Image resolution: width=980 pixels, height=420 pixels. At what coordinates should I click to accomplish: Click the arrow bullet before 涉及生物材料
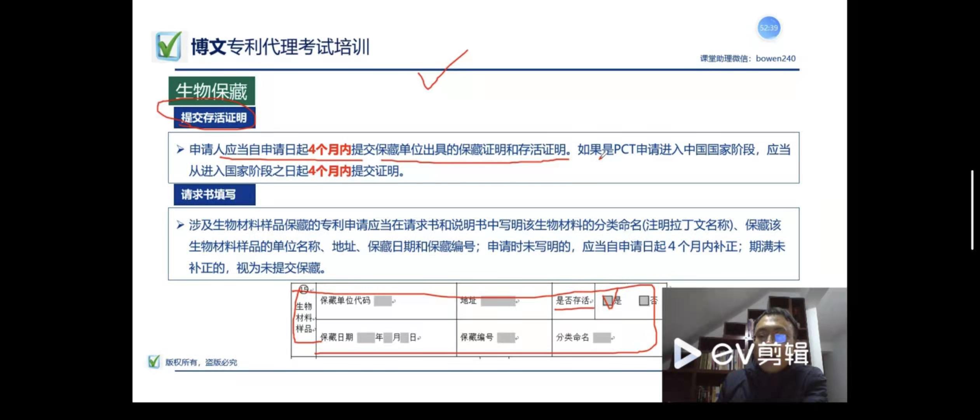tap(180, 225)
